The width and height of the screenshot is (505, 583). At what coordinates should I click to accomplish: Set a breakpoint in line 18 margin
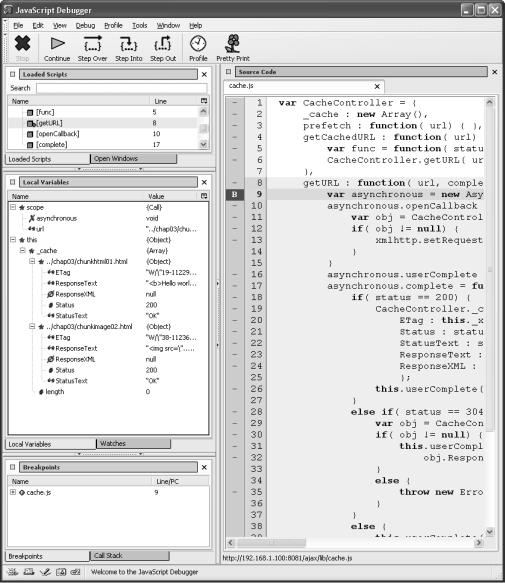pyautogui.click(x=235, y=297)
